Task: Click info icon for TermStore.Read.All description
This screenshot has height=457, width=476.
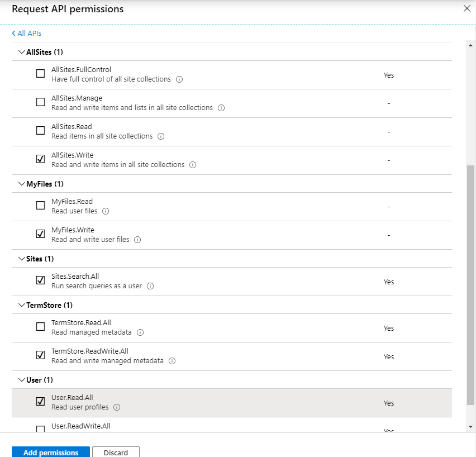Action: 140,332
